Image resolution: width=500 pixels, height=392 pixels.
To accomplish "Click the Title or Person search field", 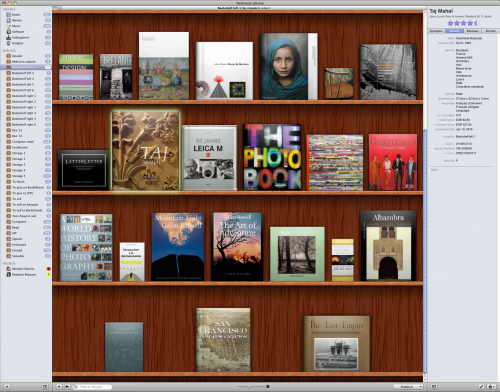I will 92,387.
